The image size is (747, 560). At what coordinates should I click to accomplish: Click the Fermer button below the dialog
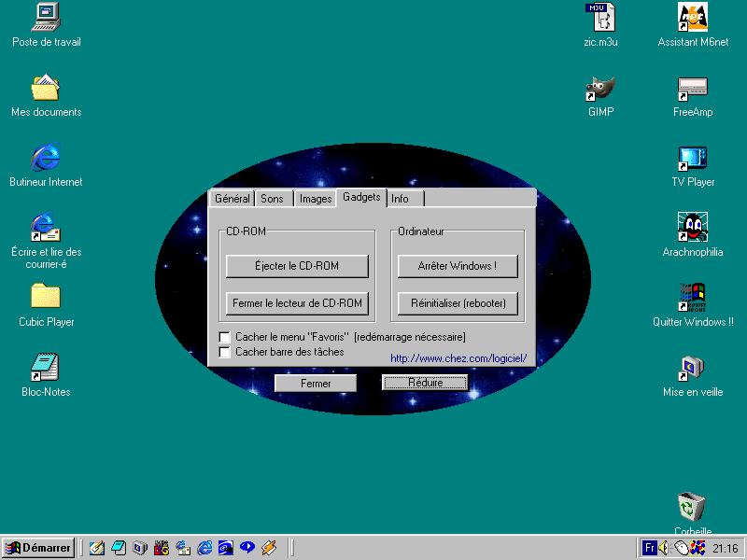click(316, 384)
